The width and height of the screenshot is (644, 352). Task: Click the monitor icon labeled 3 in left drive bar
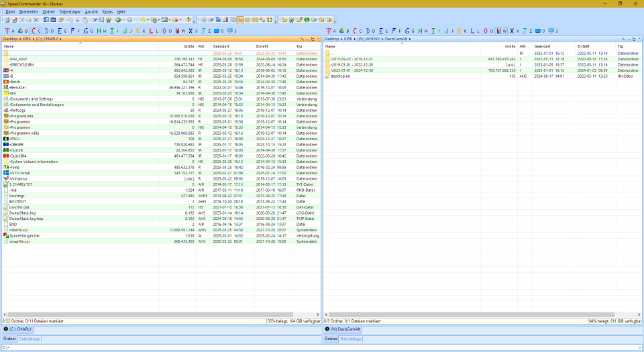click(230, 31)
